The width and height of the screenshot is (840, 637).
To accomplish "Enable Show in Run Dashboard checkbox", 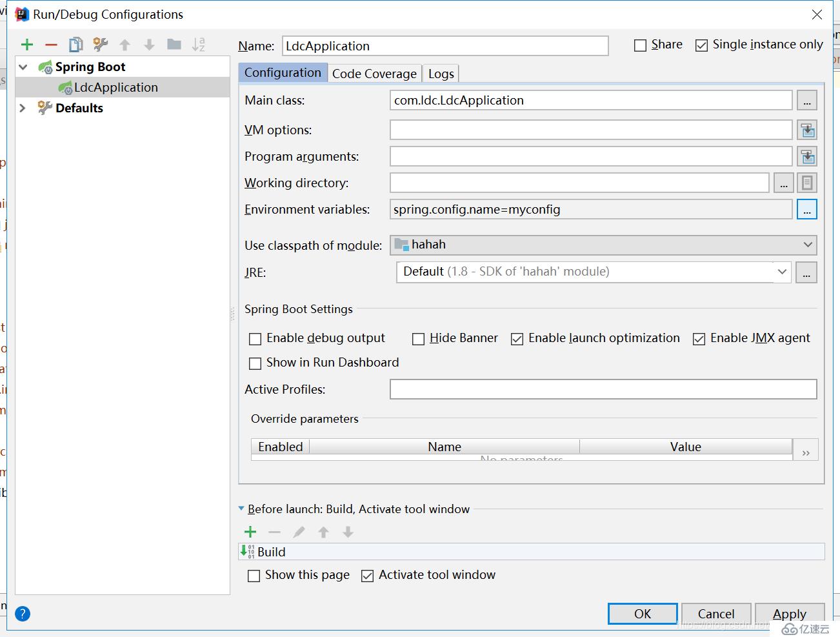I will coord(255,363).
